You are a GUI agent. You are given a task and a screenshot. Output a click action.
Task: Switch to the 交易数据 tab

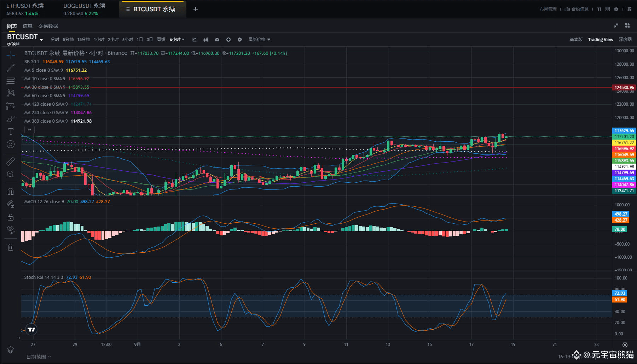[48, 26]
